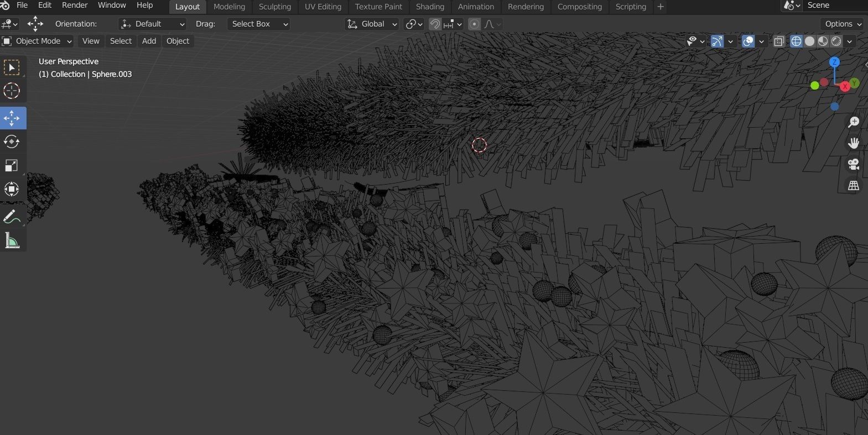
Task: Open viewport shading options arrow
Action: (x=850, y=41)
